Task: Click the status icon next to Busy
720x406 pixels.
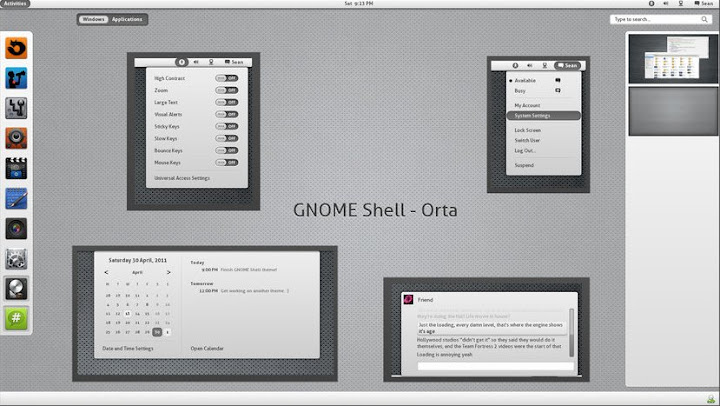Action: [558, 90]
